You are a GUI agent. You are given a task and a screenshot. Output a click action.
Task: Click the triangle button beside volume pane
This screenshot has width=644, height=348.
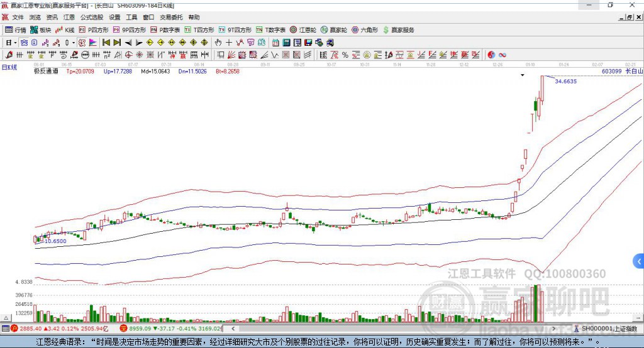coord(6,318)
